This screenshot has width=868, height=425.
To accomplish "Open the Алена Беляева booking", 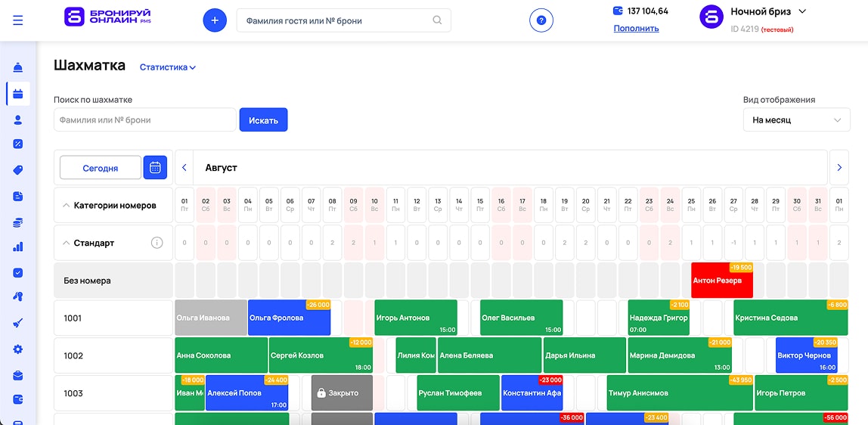I will pyautogui.click(x=489, y=355).
